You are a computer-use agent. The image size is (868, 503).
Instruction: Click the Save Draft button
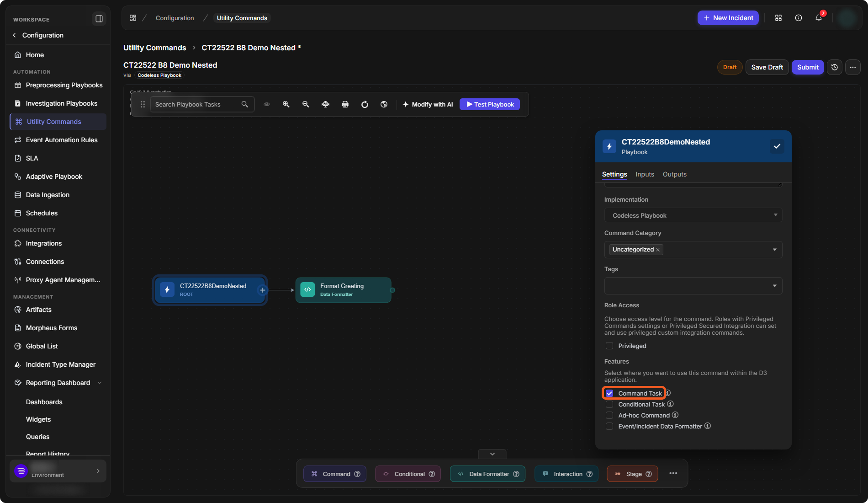767,67
